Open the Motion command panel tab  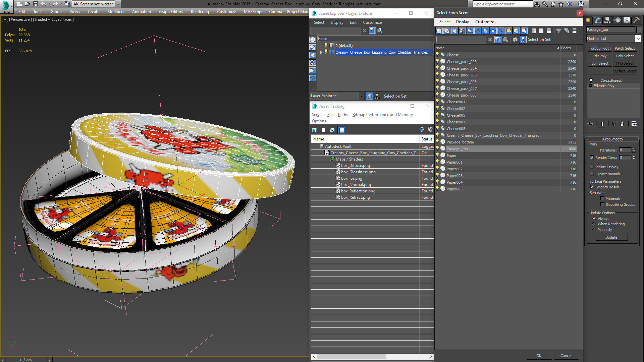pos(618,20)
